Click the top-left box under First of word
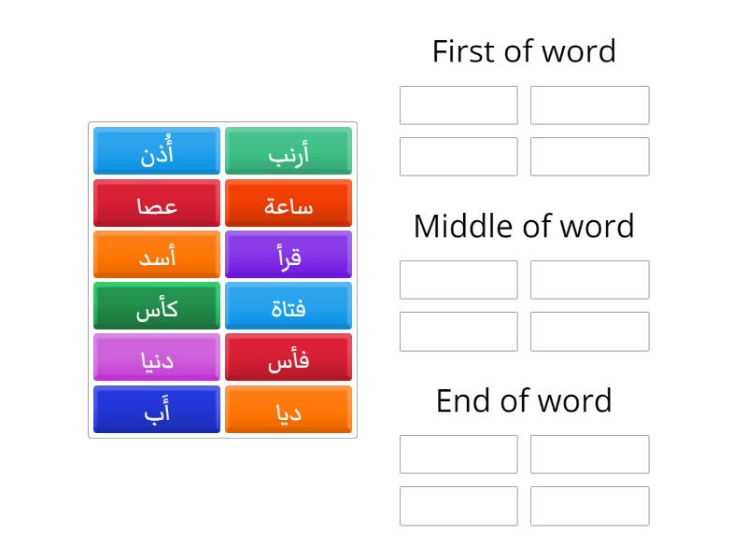 pos(458,105)
